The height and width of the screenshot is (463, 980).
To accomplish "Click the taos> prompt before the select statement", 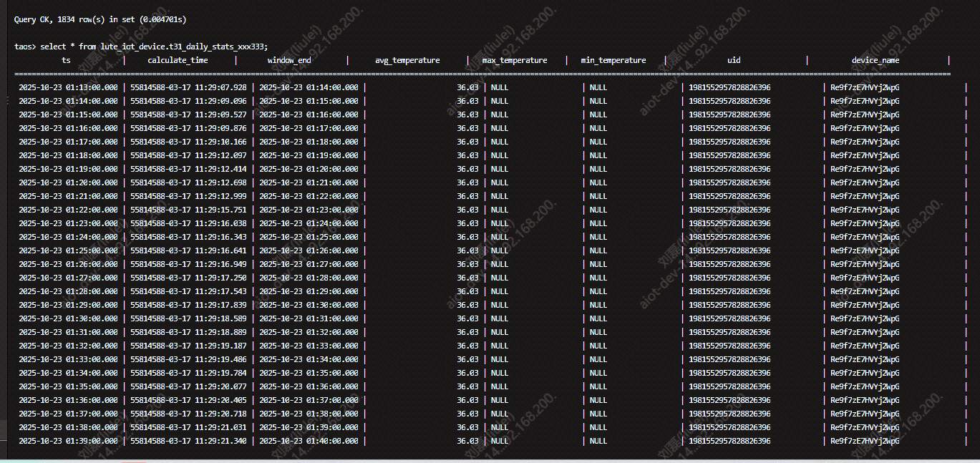I will [x=25, y=47].
